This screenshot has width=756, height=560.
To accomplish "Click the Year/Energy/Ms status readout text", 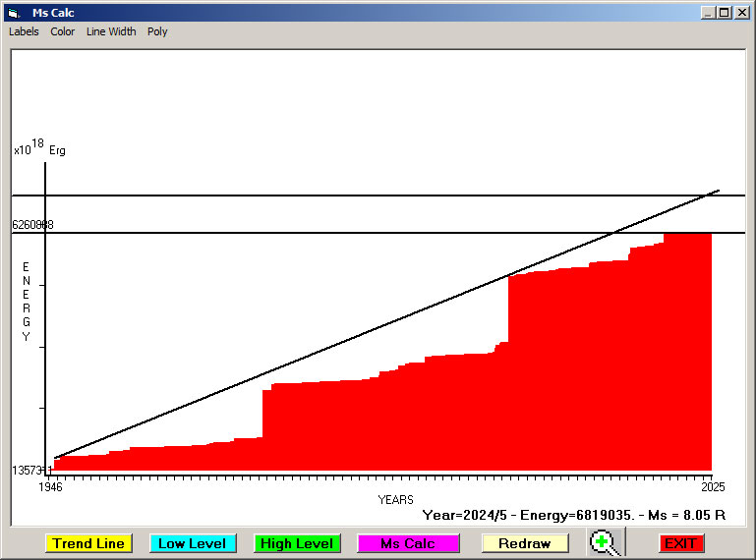I will tap(573, 514).
